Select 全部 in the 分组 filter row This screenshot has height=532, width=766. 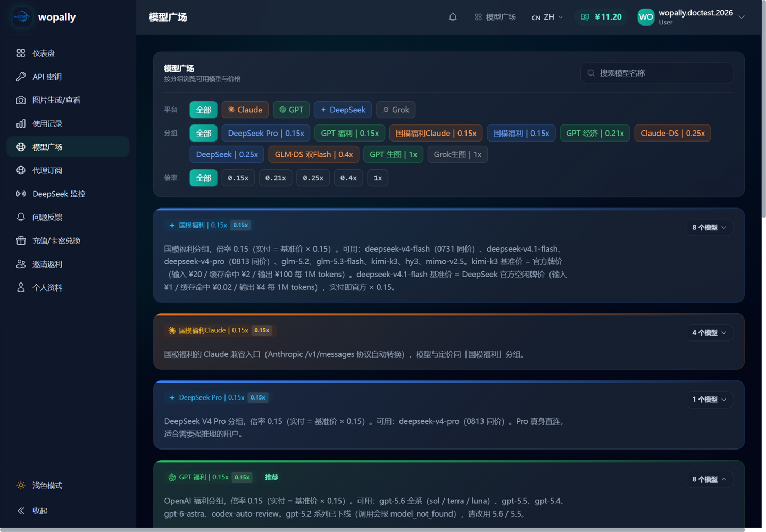pyautogui.click(x=204, y=133)
